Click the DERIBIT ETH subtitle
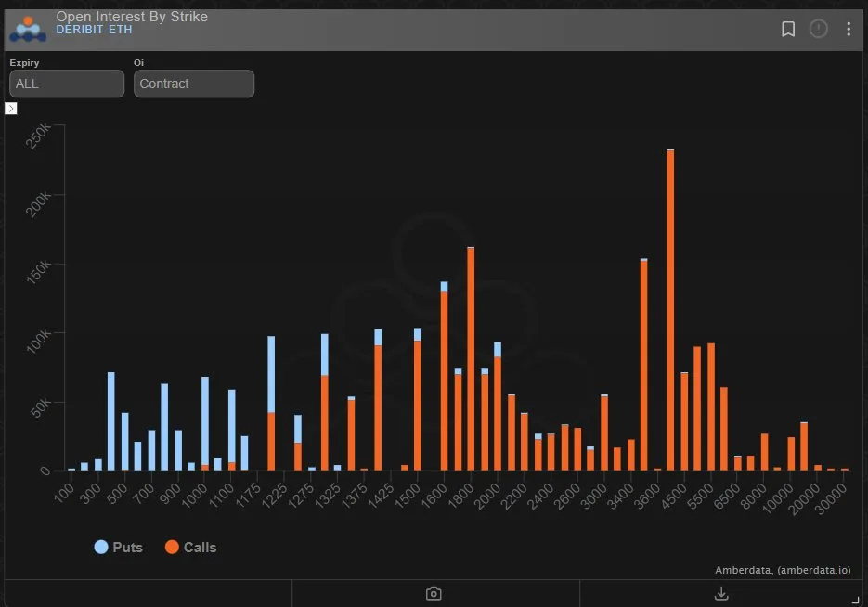Image resolution: width=868 pixels, height=607 pixels. (x=94, y=30)
